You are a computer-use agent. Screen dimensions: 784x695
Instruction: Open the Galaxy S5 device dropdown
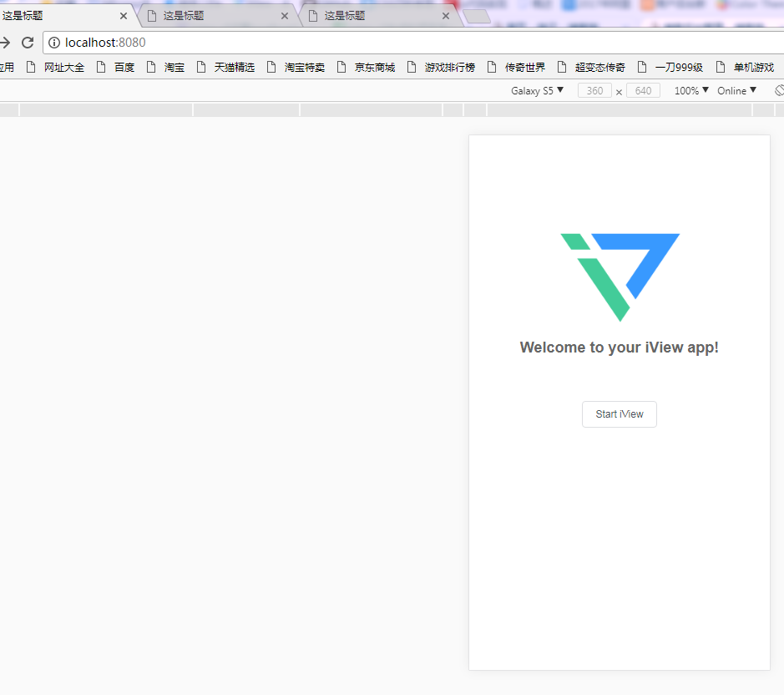pos(537,90)
